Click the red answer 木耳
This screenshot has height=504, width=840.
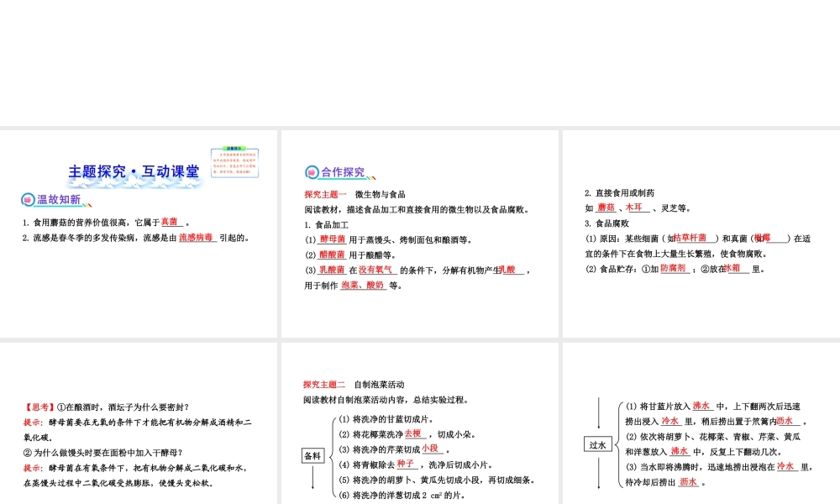pos(633,207)
